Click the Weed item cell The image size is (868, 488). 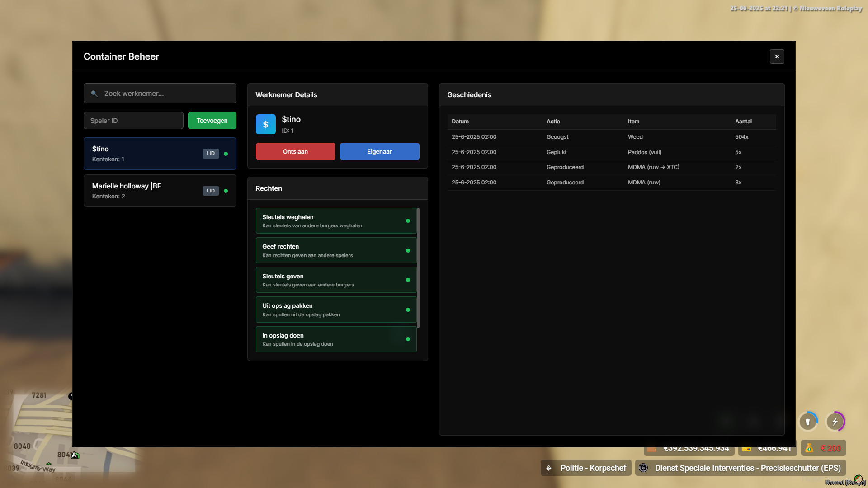click(x=635, y=137)
